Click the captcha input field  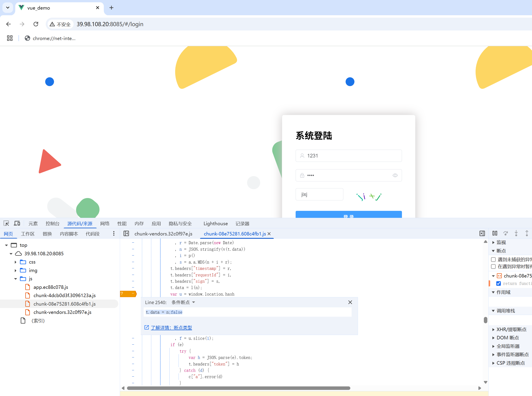[x=319, y=194]
